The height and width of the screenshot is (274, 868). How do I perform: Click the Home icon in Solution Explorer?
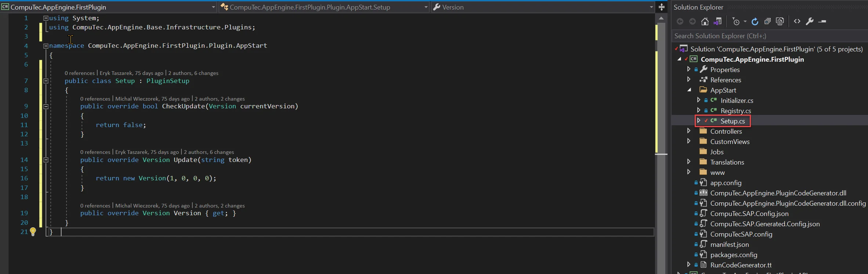pyautogui.click(x=705, y=22)
